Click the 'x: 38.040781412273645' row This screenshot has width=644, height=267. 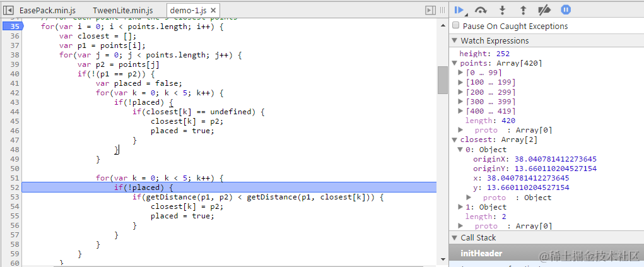coord(521,178)
